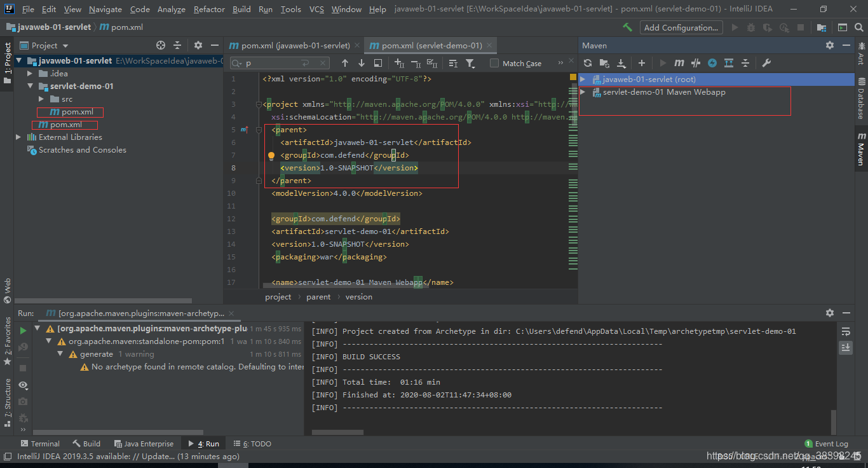The image size is (868, 468).
Task: Open Project Structure from main toolbar
Action: point(822,27)
